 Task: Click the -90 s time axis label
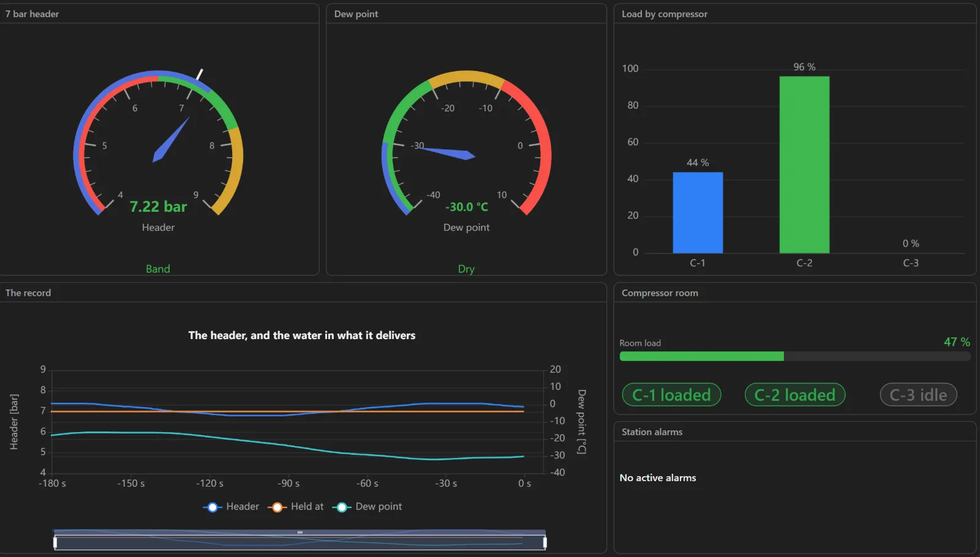[288, 483]
